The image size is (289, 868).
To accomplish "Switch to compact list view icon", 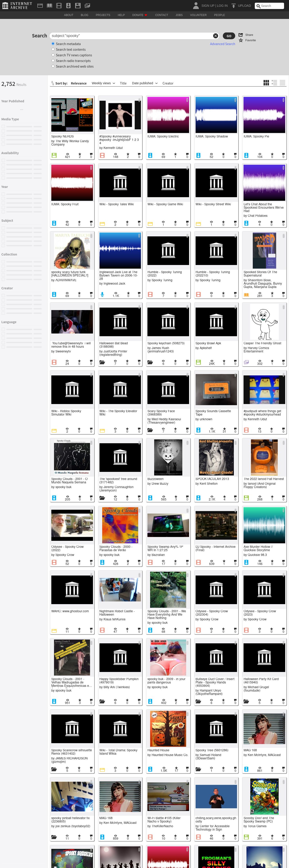I will 283,82.
